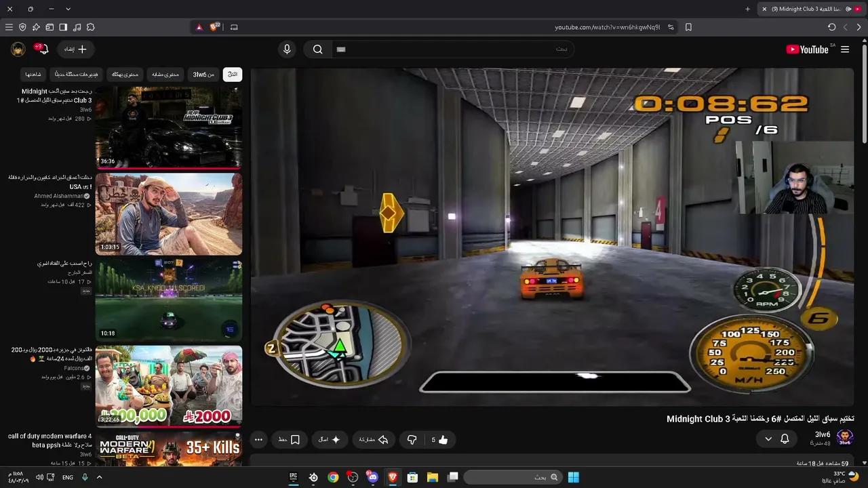The height and width of the screenshot is (488, 868).
Task: Open Brave Rewards triangle icon
Action: pos(199,27)
